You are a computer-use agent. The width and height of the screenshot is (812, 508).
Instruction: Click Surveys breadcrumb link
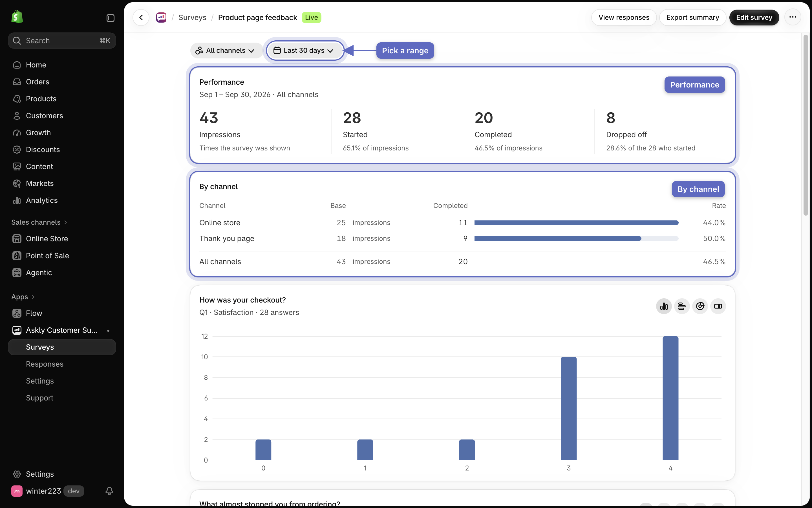click(x=192, y=17)
